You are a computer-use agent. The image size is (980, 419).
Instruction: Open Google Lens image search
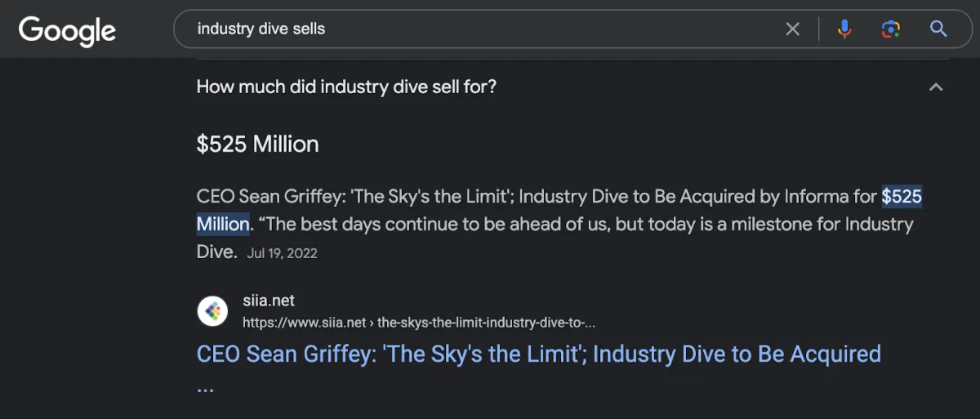click(x=890, y=29)
